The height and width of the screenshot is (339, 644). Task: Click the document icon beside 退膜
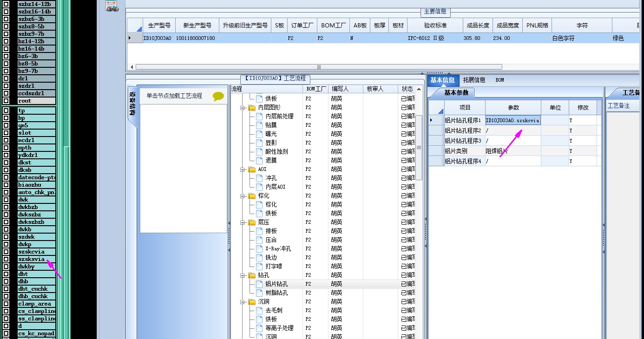click(x=259, y=160)
